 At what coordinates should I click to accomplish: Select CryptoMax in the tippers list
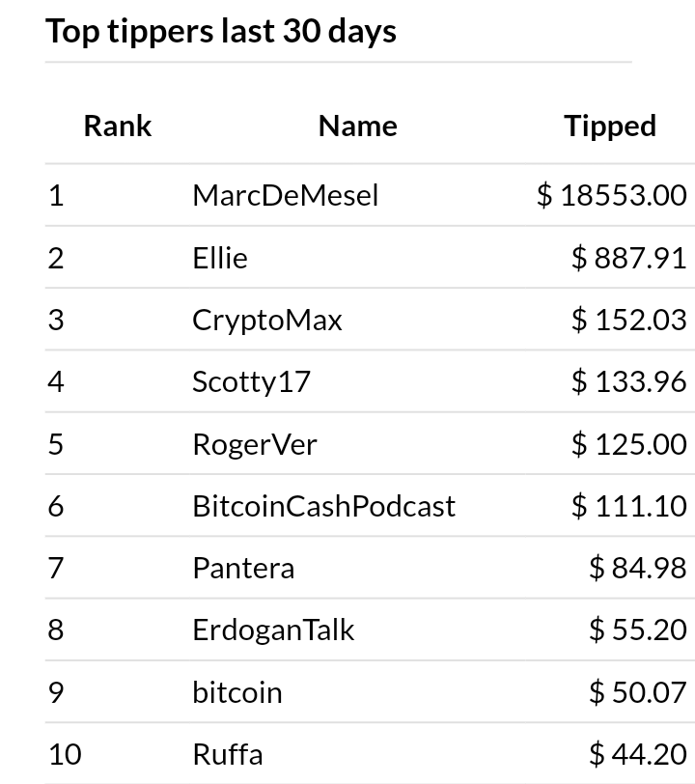click(267, 320)
